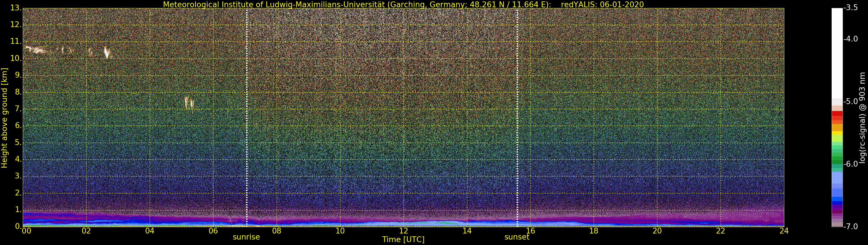This screenshot has height=245, width=868.
Task: Click the time axis tick label 16
Action: (530, 231)
